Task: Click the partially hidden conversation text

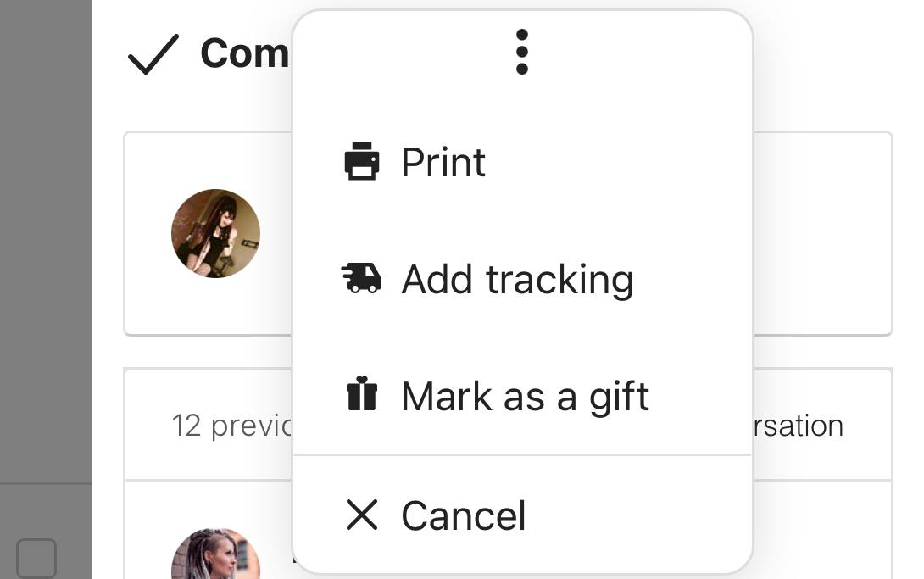Action: click(799, 426)
